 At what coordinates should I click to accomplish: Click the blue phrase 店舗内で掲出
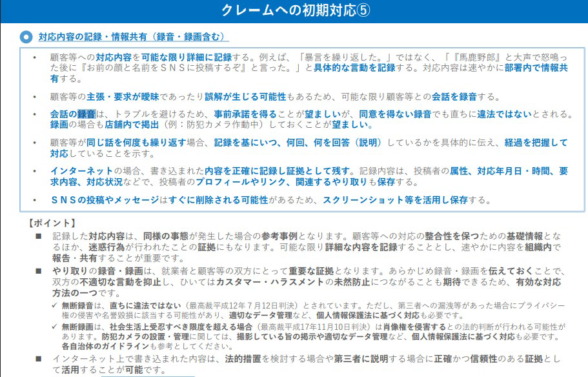(132, 125)
